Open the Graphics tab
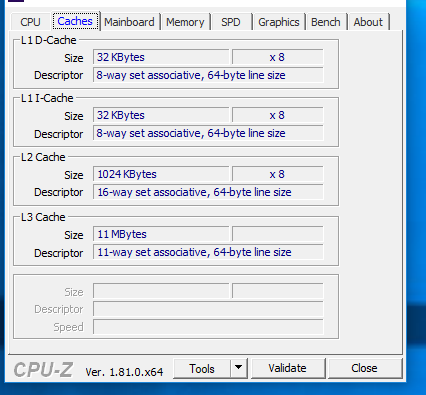Screen dimensions: 426x395 click(279, 22)
